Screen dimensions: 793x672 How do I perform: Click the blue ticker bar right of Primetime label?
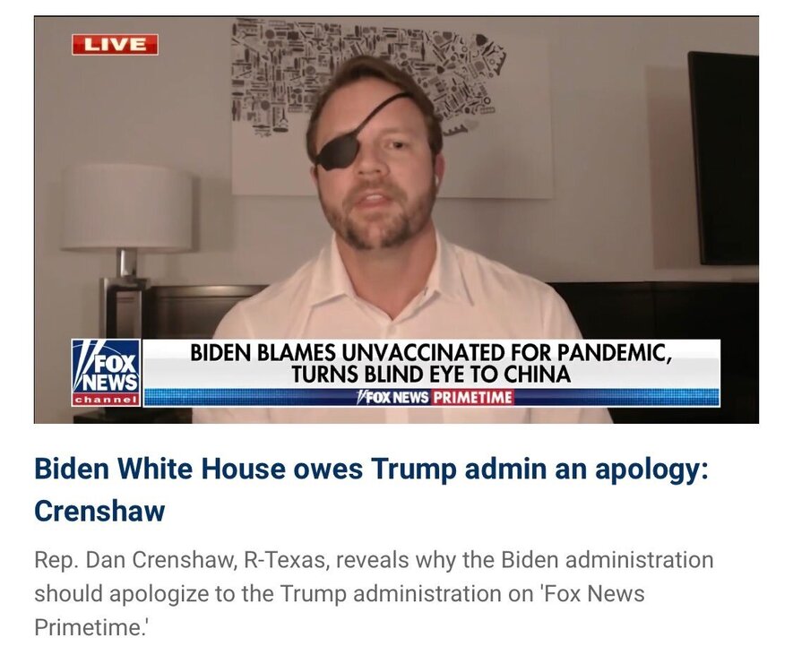pyautogui.click(x=617, y=398)
